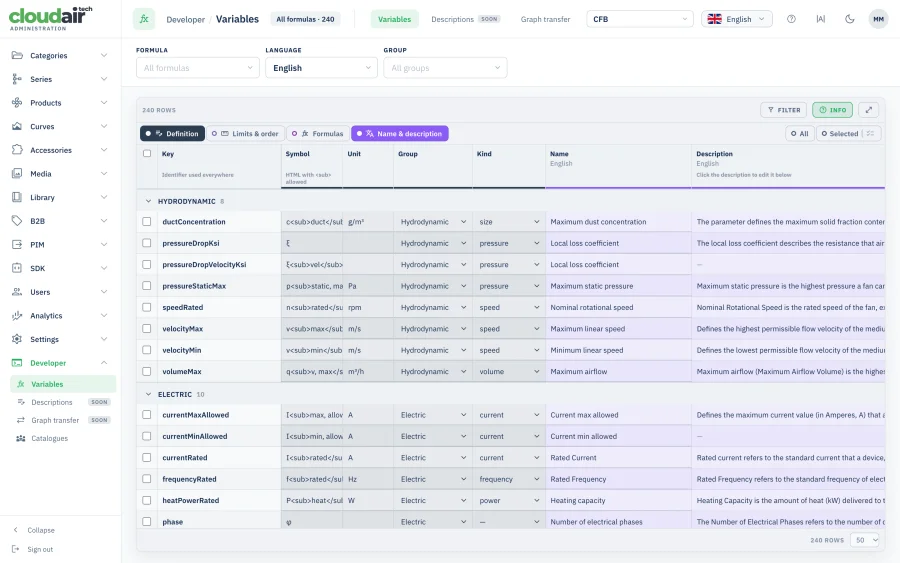Click the PIM icon in sidebar
The width and height of the screenshot is (900, 563).
17,244
